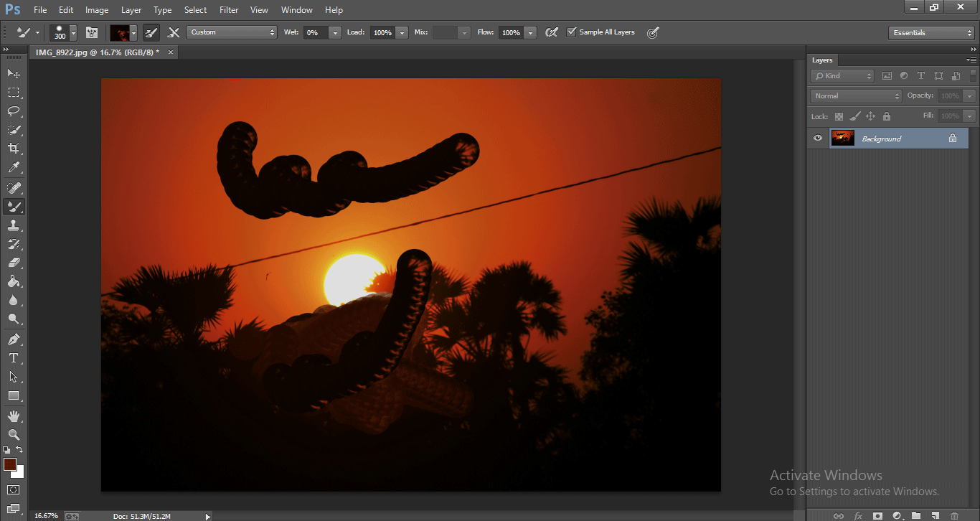Image resolution: width=980 pixels, height=521 pixels.
Task: Toggle pixel layer filter
Action: 887,76
